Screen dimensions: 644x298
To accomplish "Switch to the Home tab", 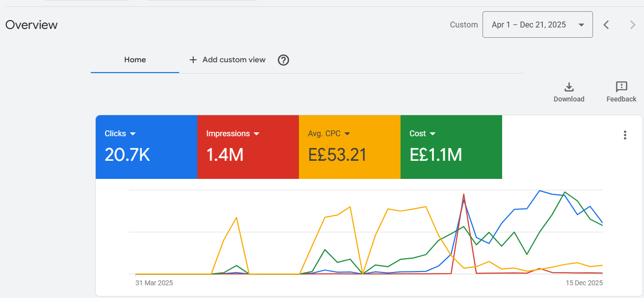I will (x=135, y=60).
